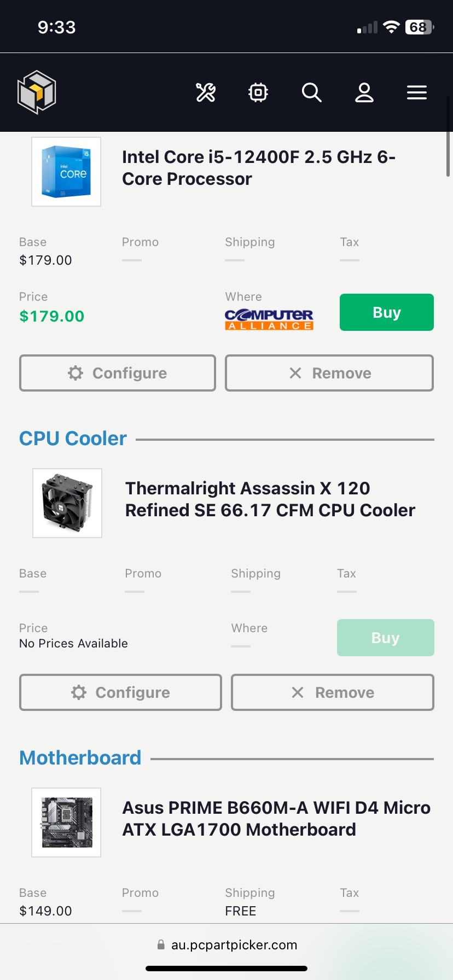This screenshot has height=980, width=453.
Task: Open the hamburger menu
Action: point(417,92)
